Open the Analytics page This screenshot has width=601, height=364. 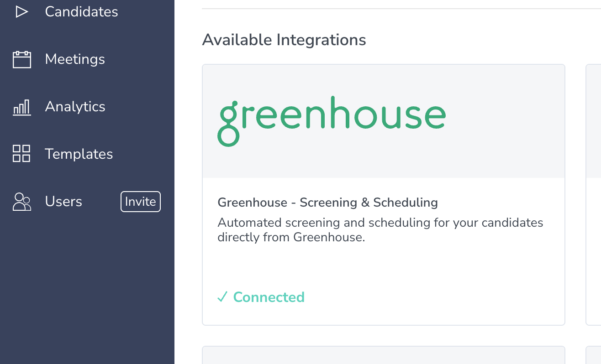click(x=75, y=107)
